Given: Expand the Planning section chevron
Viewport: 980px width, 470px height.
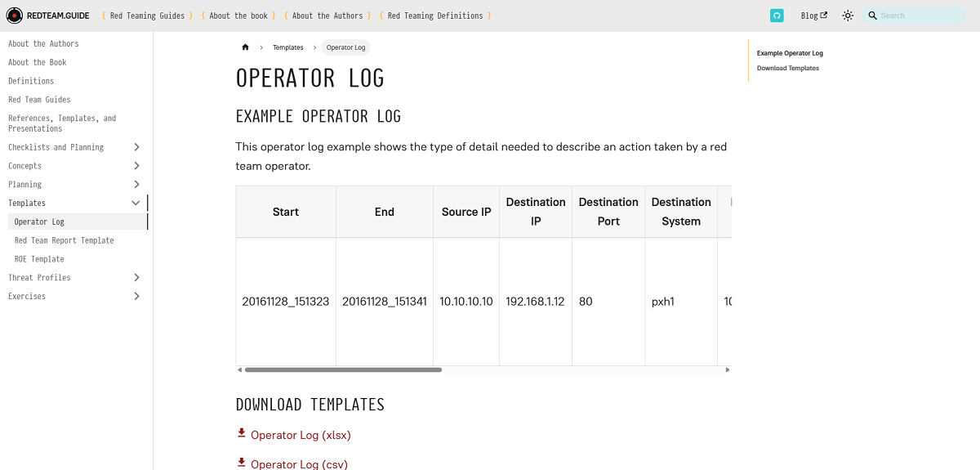Looking at the screenshot, I should coord(136,185).
